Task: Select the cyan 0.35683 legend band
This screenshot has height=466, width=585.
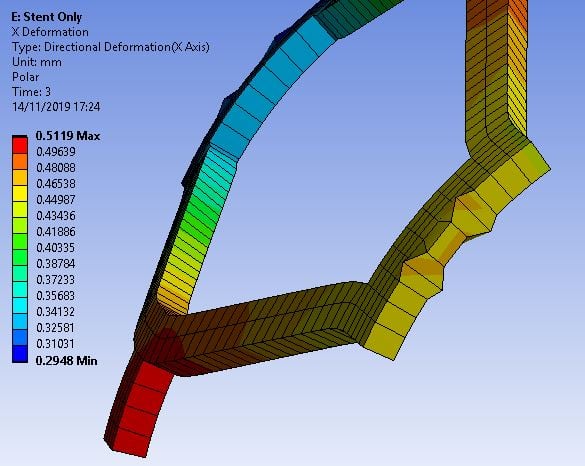Action: point(20,290)
